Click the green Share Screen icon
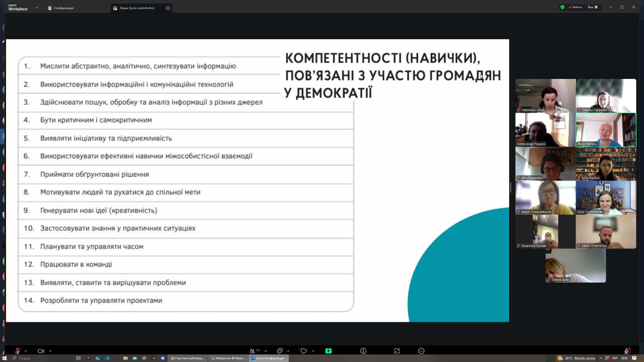The image size is (644, 362). click(329, 351)
